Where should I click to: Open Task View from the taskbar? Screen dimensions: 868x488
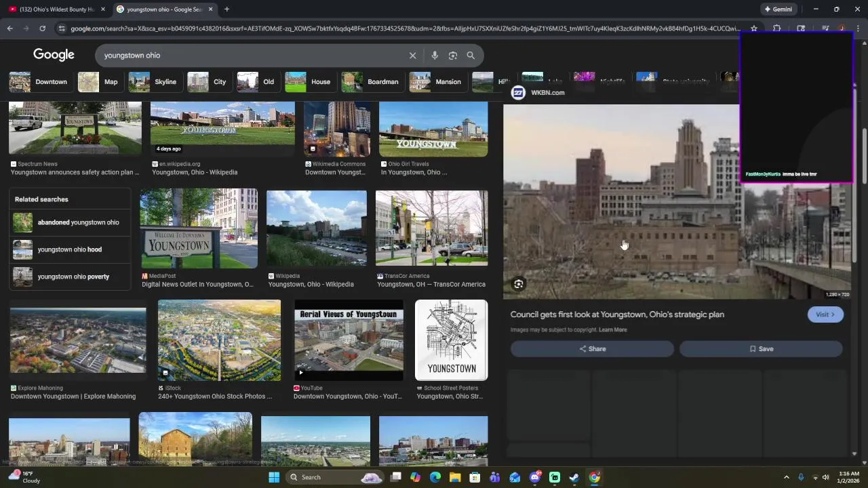pos(396,477)
